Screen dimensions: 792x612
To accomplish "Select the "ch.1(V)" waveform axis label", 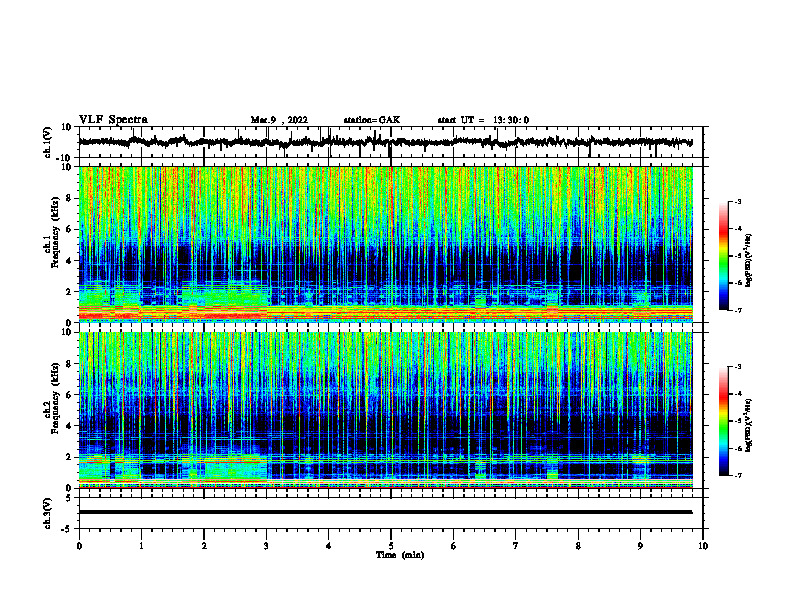I will 48,142.
